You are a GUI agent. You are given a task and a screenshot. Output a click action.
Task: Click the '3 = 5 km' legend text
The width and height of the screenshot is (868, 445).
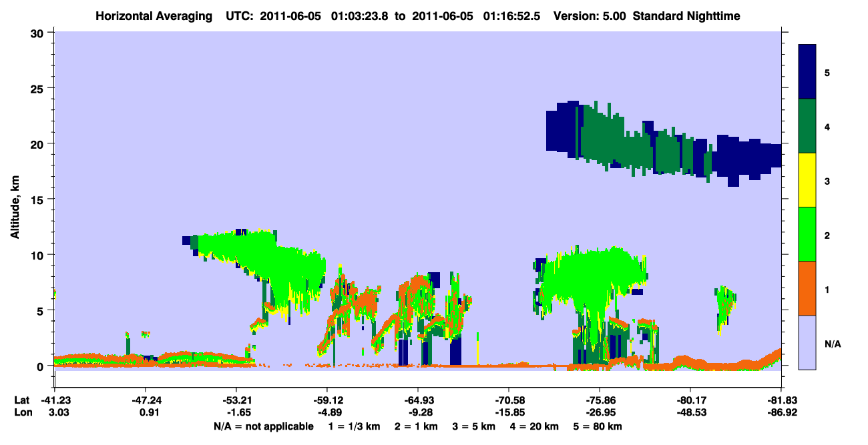475,426
